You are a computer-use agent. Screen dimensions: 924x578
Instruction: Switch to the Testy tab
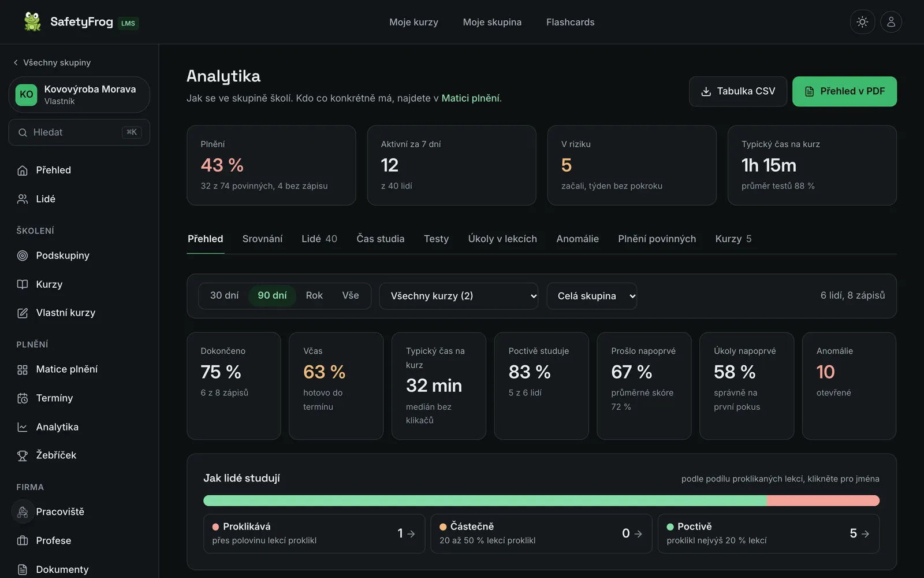pos(436,239)
